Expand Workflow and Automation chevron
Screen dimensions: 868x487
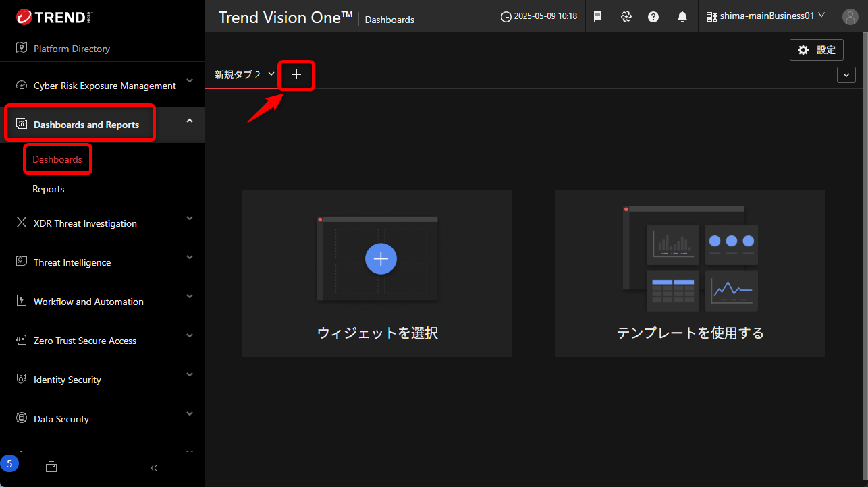click(x=190, y=297)
